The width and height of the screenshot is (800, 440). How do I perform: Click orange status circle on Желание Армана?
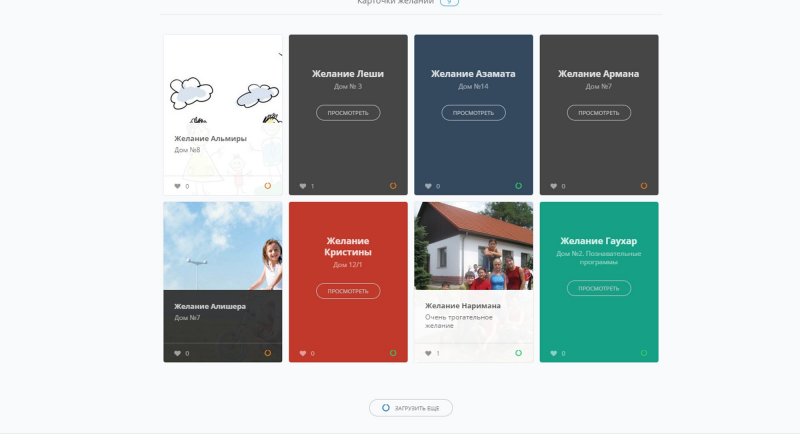pyautogui.click(x=643, y=185)
